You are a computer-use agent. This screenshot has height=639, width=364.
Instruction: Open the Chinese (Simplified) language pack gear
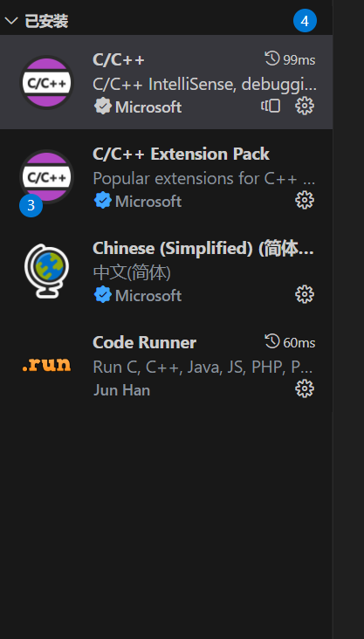click(x=305, y=294)
